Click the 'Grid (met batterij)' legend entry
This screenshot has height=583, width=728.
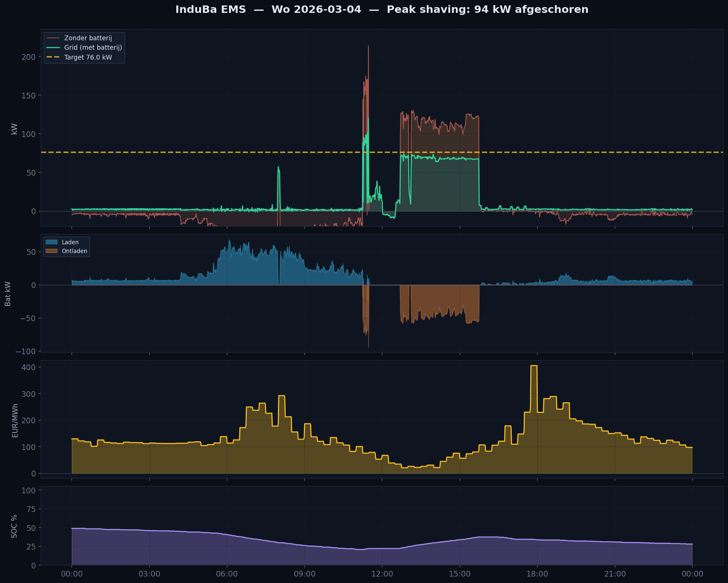coord(93,47)
